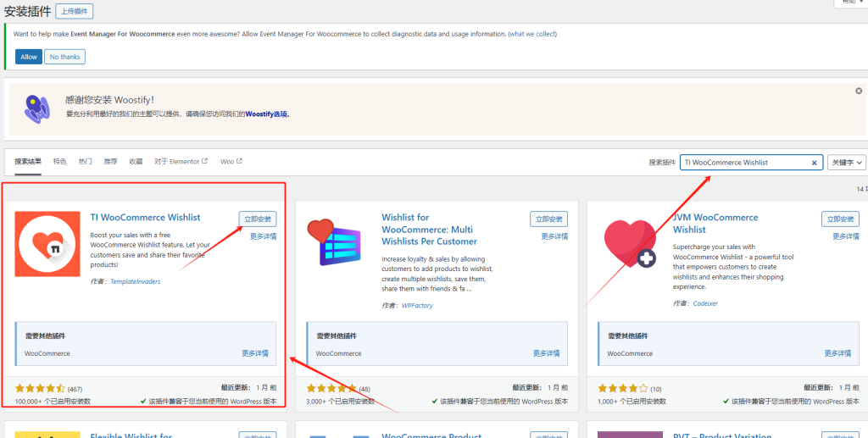Image resolution: width=868 pixels, height=438 pixels.
Task: Click the TI WooCommerce Wishlist plugin icon
Action: coord(47,244)
